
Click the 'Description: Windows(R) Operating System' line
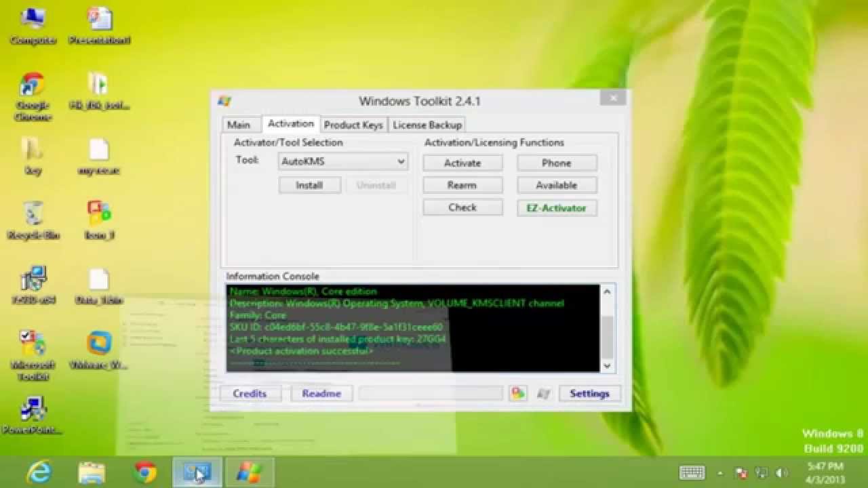click(397, 304)
